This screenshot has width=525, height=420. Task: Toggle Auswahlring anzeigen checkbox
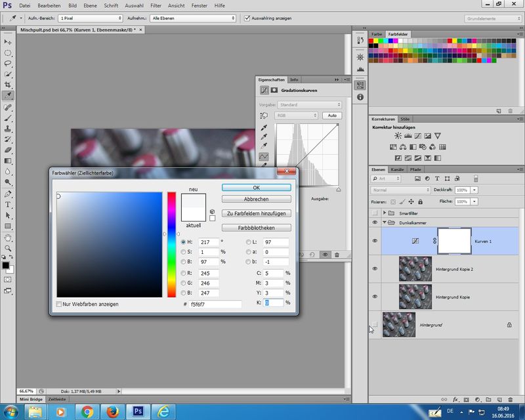coord(247,18)
